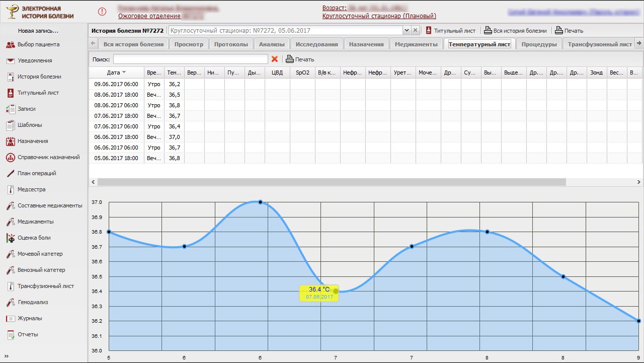Click the Справочник назначений icon
The width and height of the screenshot is (644, 363).
pyautogui.click(x=10, y=158)
